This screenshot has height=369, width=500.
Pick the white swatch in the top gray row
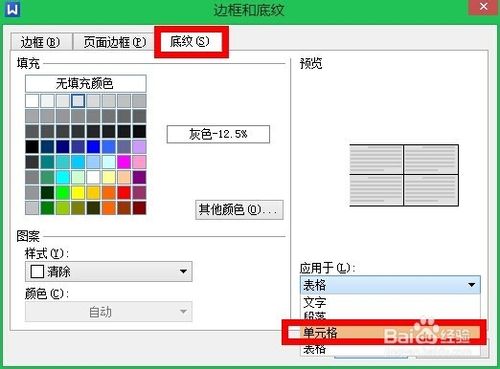[32, 101]
